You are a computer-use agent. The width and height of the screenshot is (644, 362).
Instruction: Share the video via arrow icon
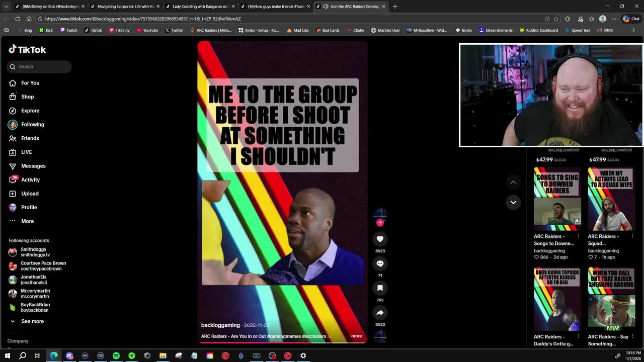point(380,313)
